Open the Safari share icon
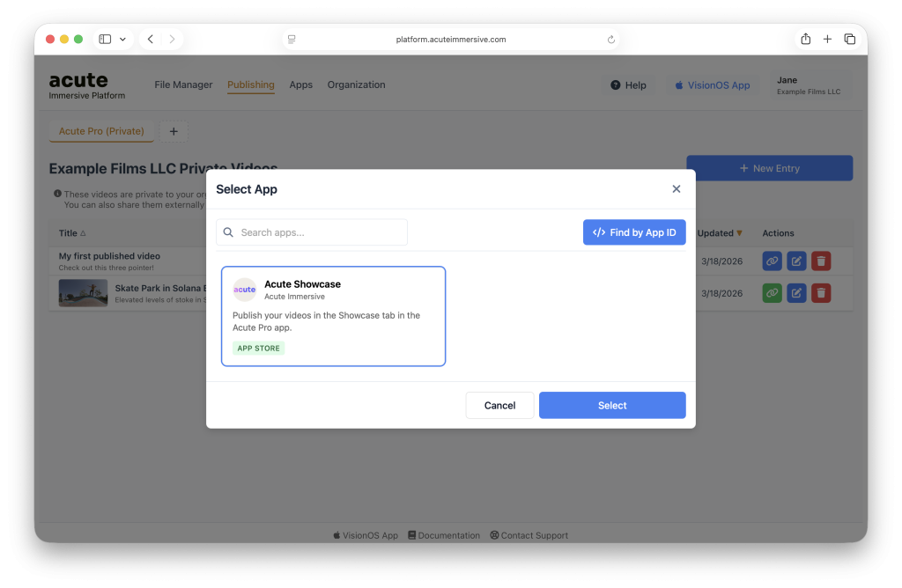 [x=805, y=40]
